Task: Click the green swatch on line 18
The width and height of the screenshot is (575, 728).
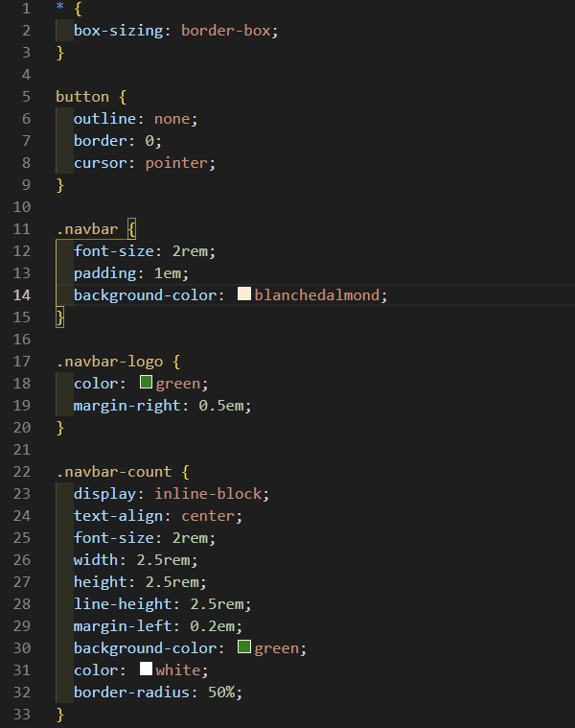Action: tap(146, 382)
